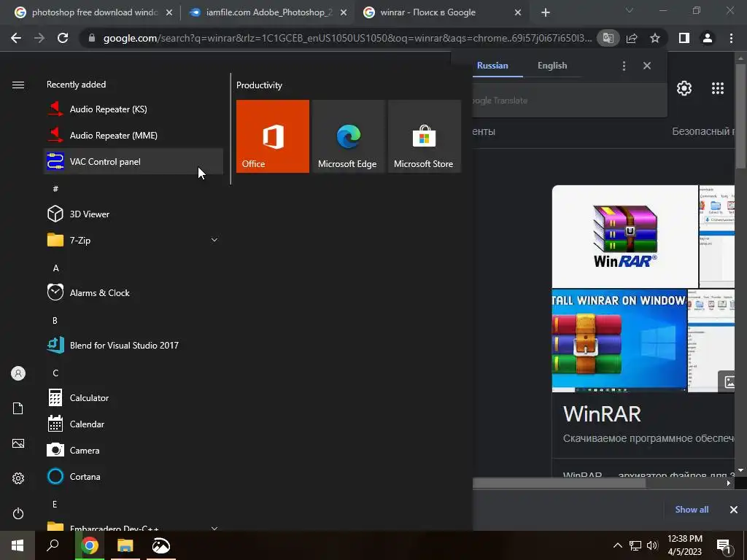The width and height of the screenshot is (747, 560).
Task: Open Settings gear in Start sidebar
Action: pos(18,478)
